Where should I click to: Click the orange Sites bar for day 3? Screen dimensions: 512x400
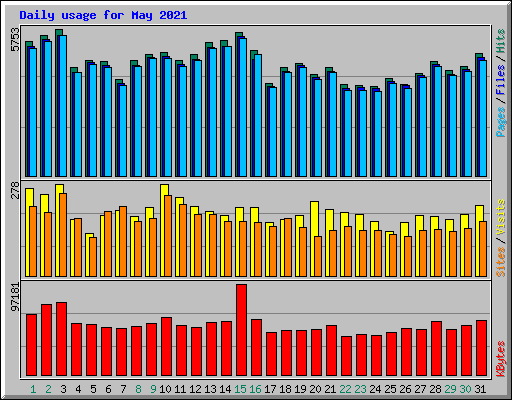click(x=63, y=235)
